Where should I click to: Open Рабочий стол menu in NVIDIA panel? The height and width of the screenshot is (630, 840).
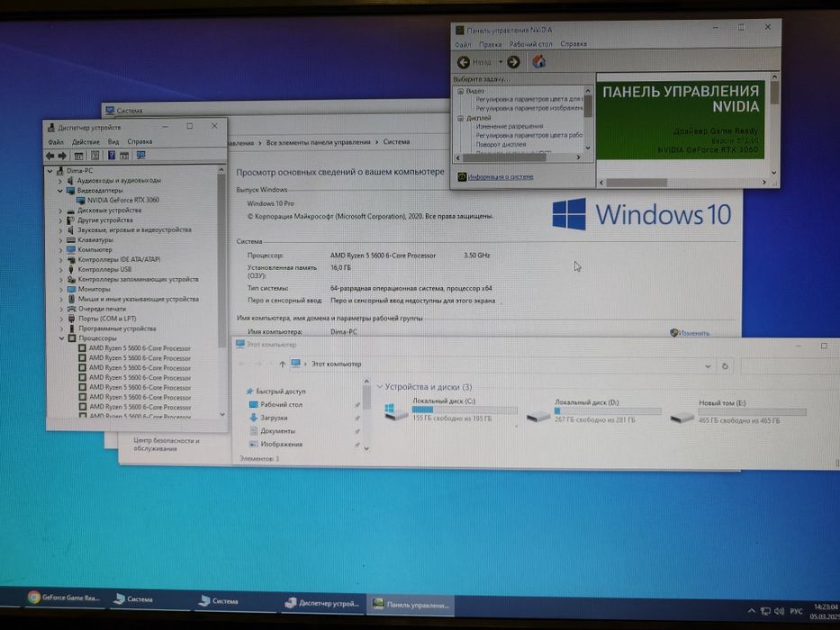click(530, 44)
